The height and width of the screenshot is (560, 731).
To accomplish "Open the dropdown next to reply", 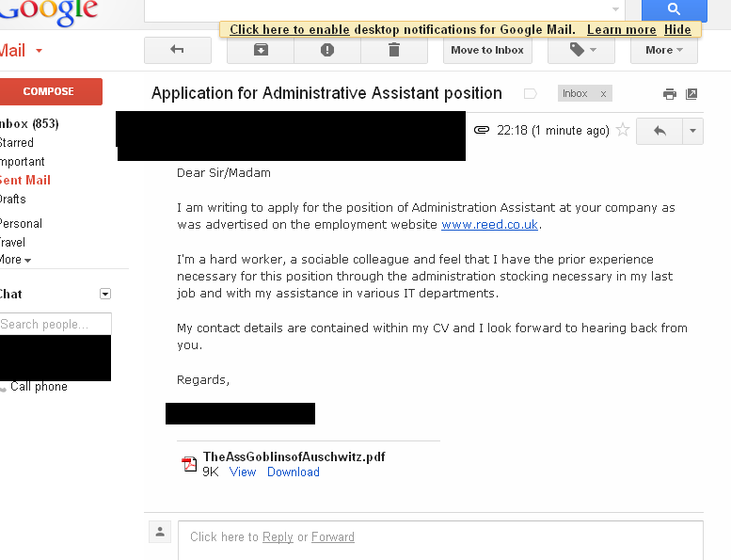I will click(x=692, y=131).
